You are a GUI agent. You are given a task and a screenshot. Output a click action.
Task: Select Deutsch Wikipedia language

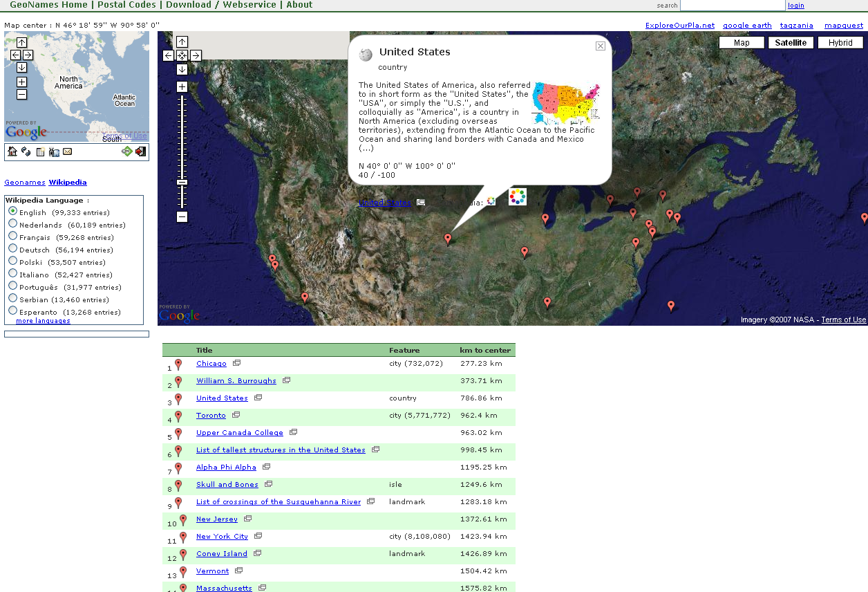12,248
